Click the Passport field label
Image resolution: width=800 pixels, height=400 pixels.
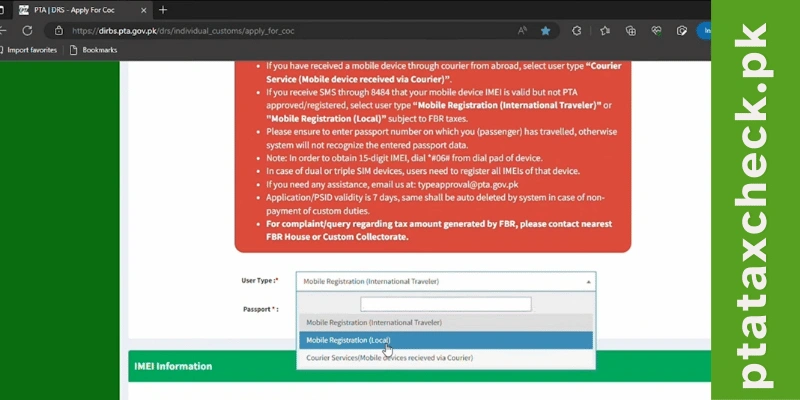click(x=261, y=309)
